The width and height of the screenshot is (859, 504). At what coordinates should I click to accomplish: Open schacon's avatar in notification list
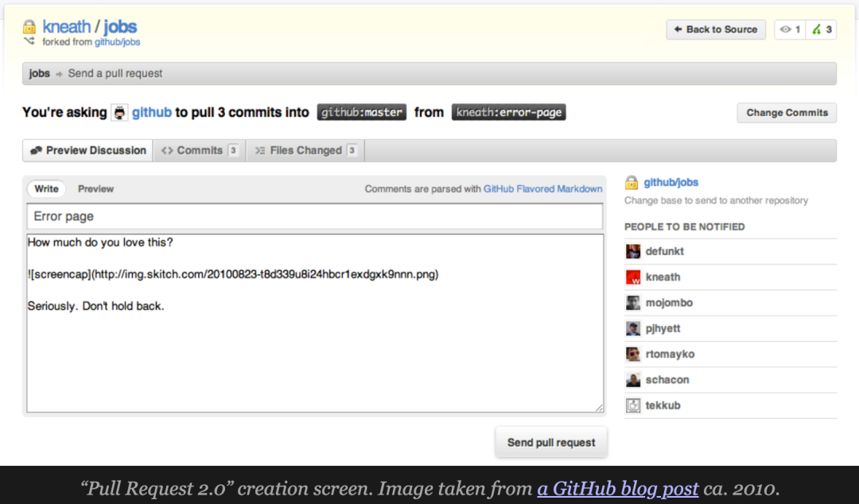pos(633,380)
